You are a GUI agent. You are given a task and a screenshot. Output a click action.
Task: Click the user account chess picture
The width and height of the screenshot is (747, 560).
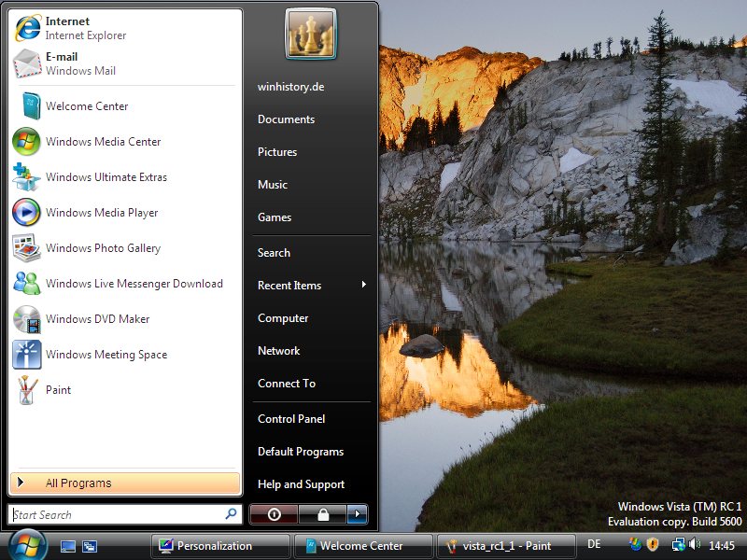pos(311,35)
